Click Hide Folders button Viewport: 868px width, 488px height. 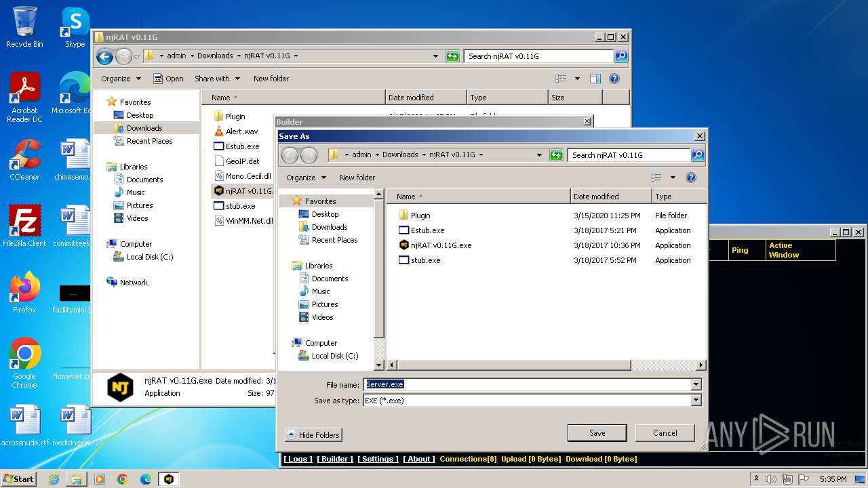click(313, 435)
